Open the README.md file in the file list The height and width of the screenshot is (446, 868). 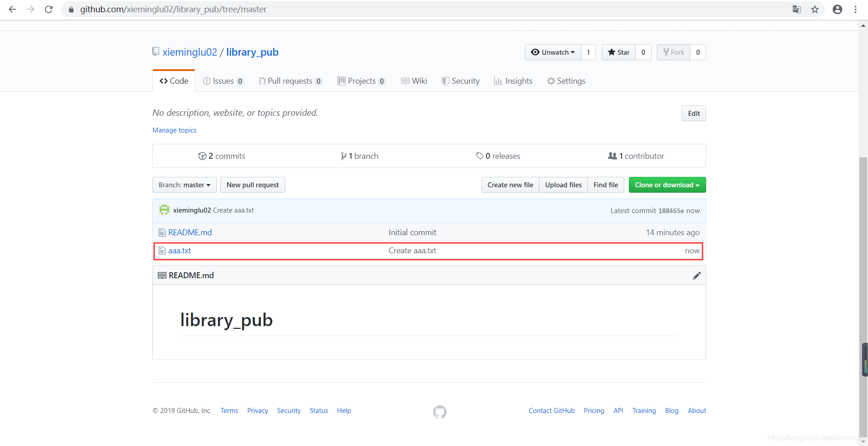(190, 232)
